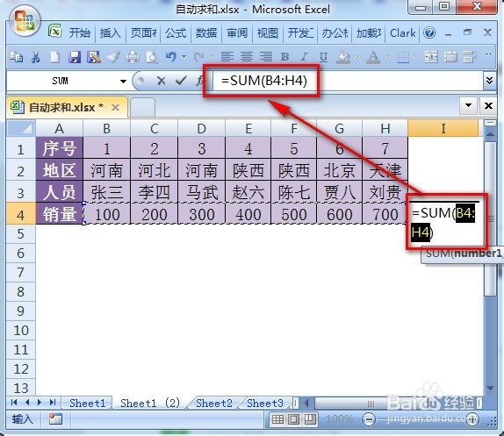Click the Excel workbook icon beside tabs
The image size is (504, 436).
click(x=55, y=32)
